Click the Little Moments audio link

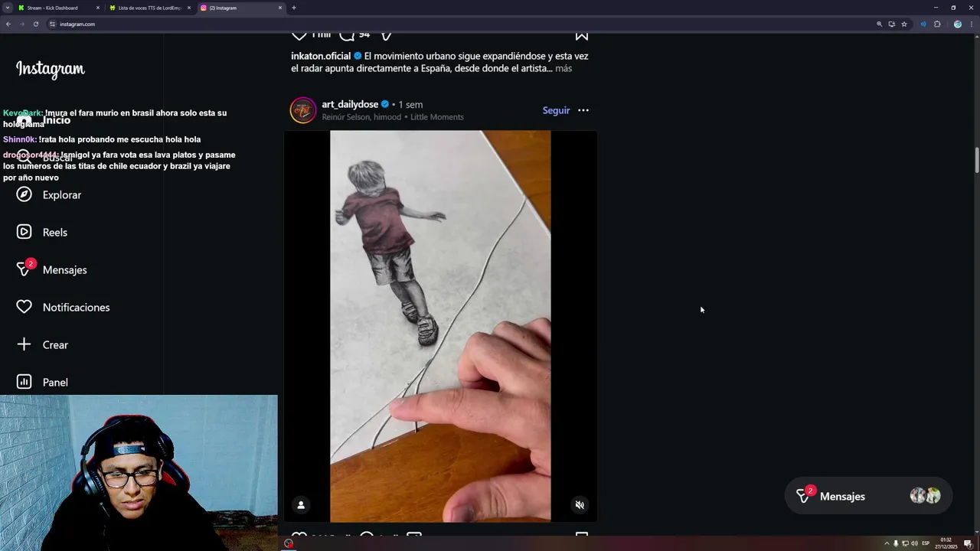(x=436, y=117)
